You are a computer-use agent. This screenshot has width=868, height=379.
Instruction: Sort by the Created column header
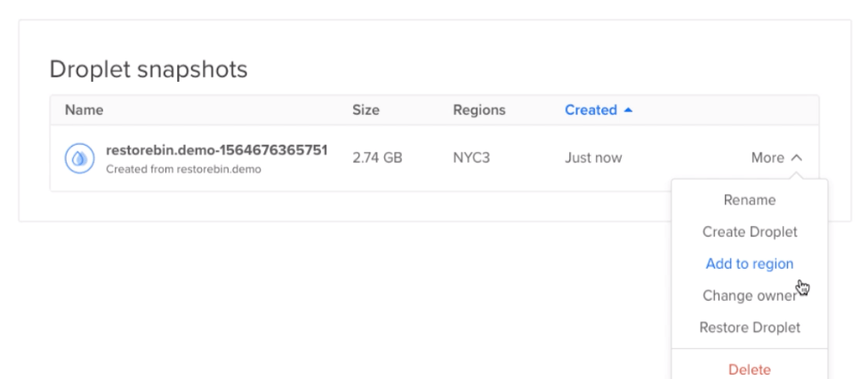click(x=591, y=110)
